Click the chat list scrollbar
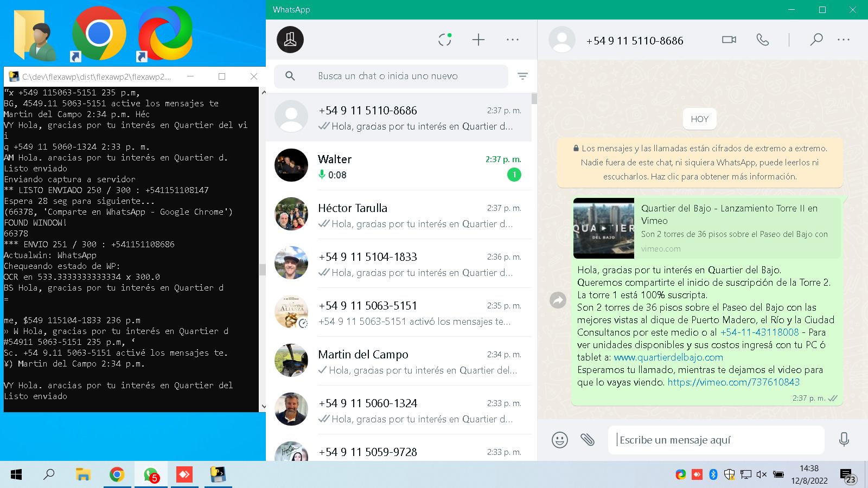 point(534,99)
